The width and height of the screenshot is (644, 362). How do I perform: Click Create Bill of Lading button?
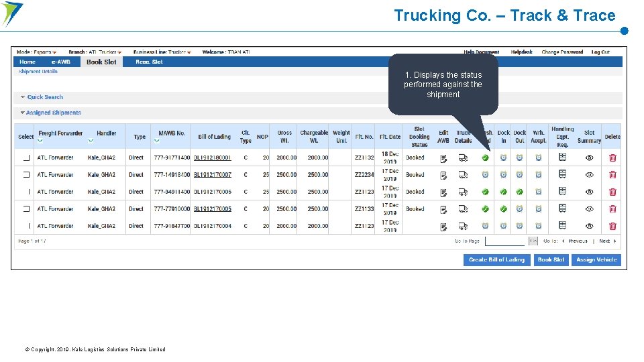496,260
